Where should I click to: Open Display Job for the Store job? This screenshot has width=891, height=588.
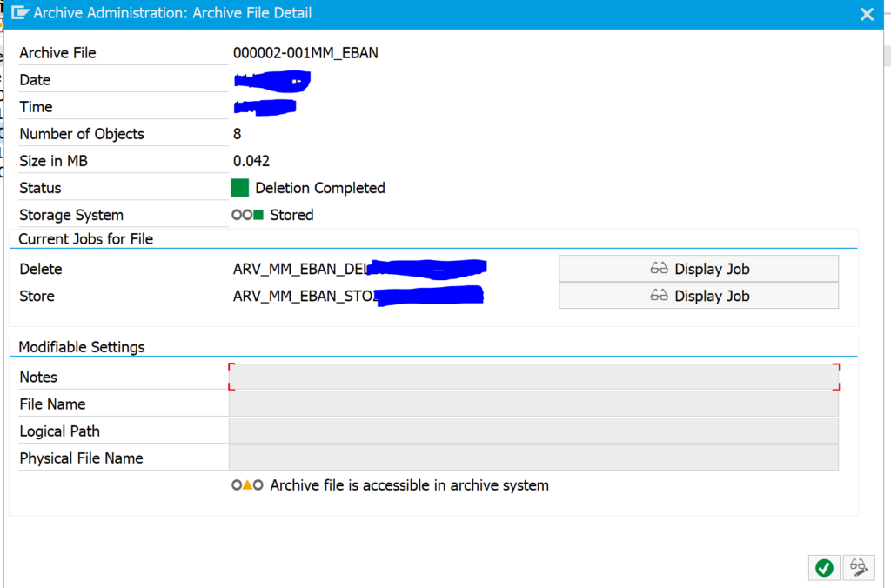(697, 295)
